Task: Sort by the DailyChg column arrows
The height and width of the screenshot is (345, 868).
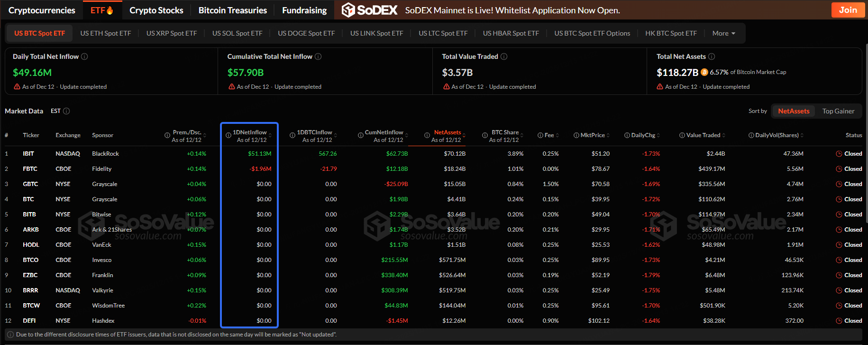Action: tap(658, 135)
